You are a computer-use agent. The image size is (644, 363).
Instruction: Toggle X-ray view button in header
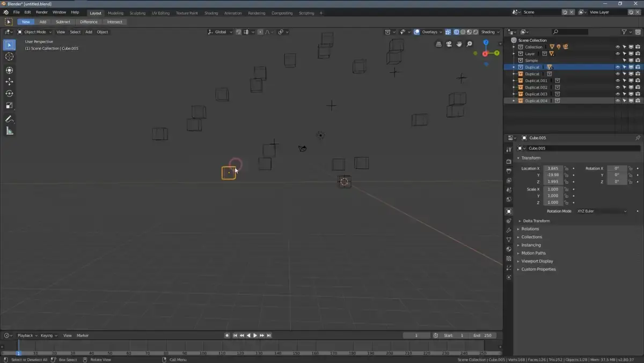[448, 32]
